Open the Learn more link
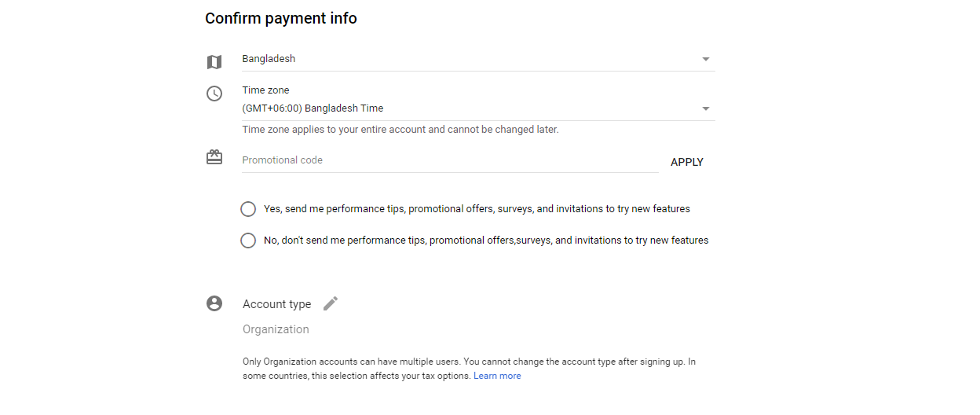This screenshot has height=415, width=980. [x=497, y=376]
